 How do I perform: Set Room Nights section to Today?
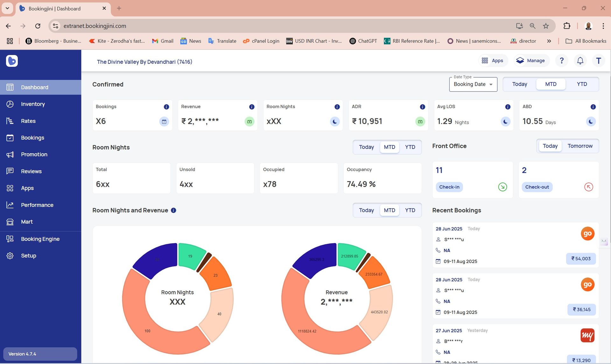pos(366,147)
